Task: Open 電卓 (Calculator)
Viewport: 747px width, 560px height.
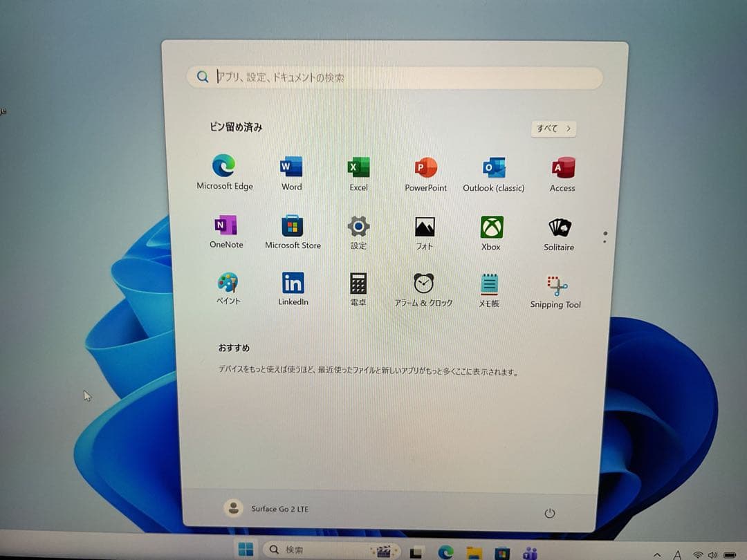Action: 358,283
